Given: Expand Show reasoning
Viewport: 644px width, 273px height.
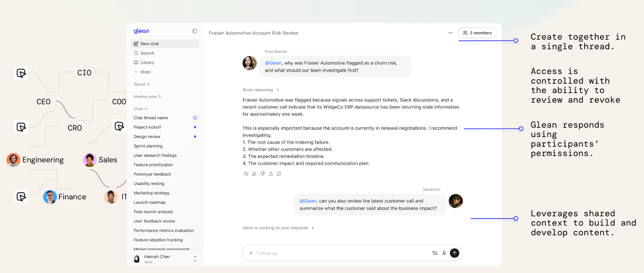Looking at the screenshot, I should tap(261, 90).
